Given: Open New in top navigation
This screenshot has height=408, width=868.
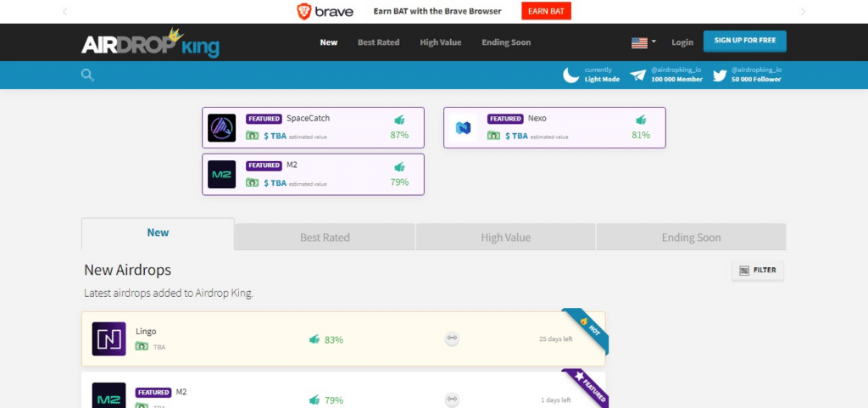Looking at the screenshot, I should point(328,42).
